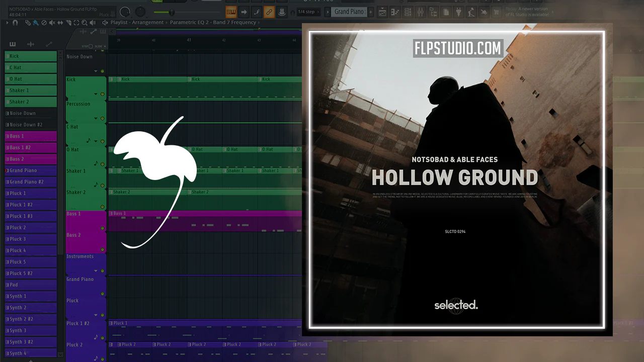Select the playlist Mute tool

pos(52,23)
